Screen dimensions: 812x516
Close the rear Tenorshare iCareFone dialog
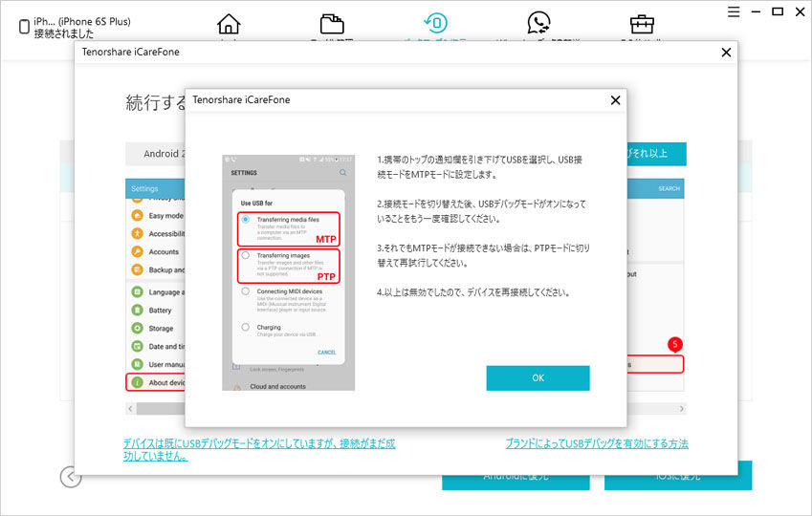(726, 53)
